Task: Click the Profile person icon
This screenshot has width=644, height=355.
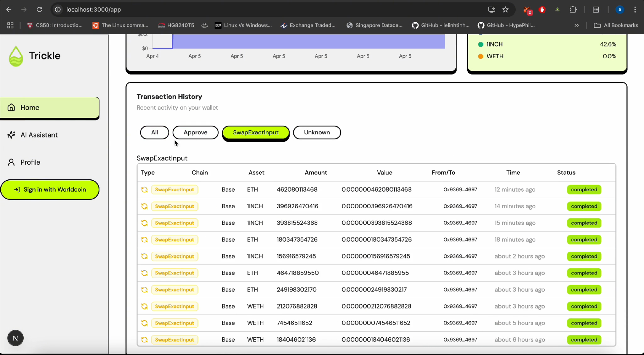Action: click(11, 162)
